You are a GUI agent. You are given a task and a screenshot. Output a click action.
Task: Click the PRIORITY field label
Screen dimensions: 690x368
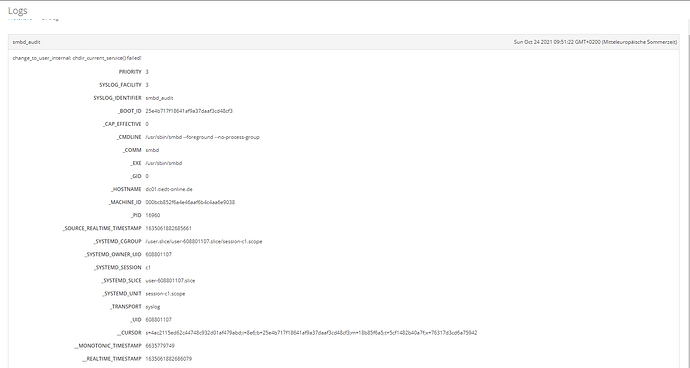click(x=130, y=72)
